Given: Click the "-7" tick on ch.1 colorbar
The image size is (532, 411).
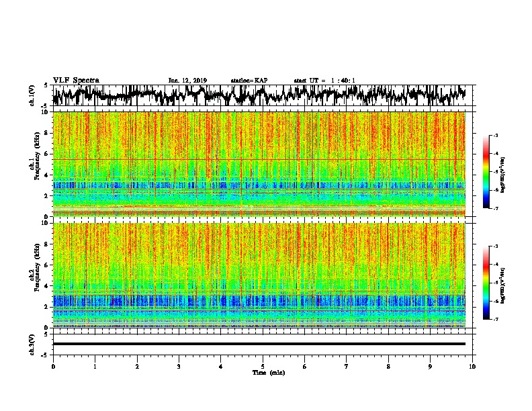Looking at the screenshot, I should [495, 208].
